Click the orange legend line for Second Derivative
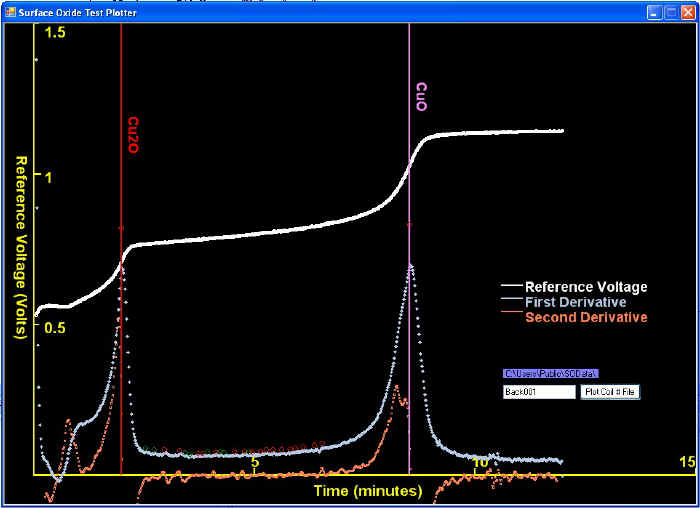Viewport: 700px width, 508px height. pos(510,317)
